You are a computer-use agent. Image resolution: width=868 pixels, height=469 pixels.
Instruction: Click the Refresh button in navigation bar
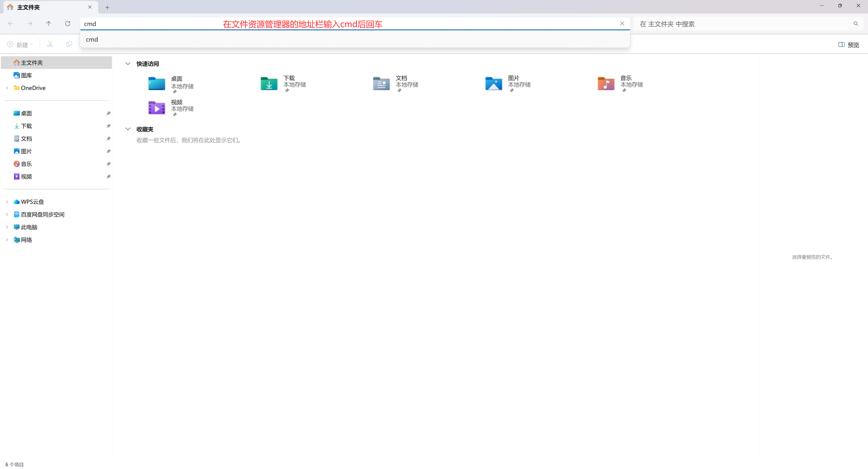coord(68,23)
